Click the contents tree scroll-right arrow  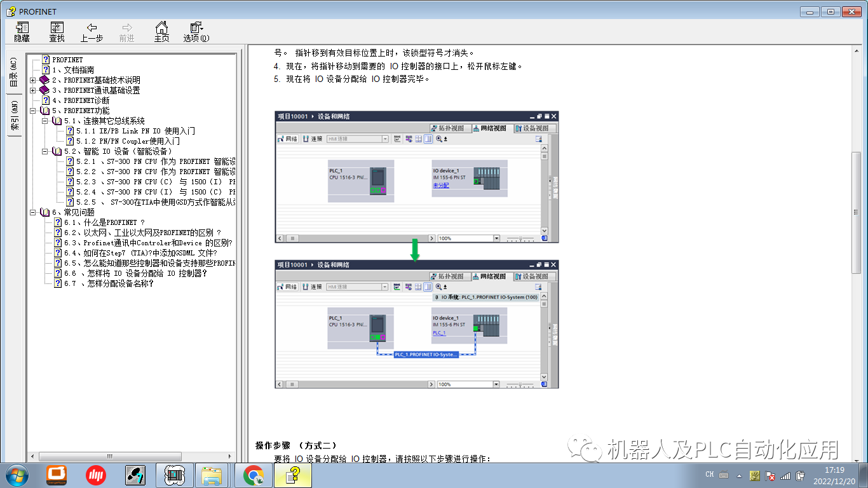(231, 456)
